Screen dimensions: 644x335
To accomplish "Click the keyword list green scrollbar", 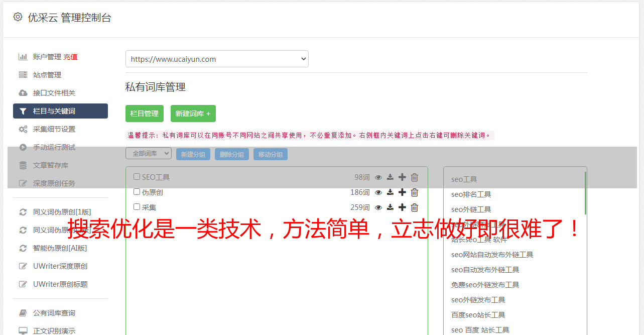I will 585,193.
